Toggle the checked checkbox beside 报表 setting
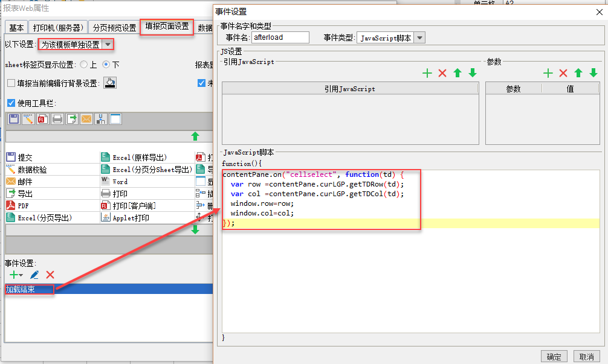 coord(201,83)
